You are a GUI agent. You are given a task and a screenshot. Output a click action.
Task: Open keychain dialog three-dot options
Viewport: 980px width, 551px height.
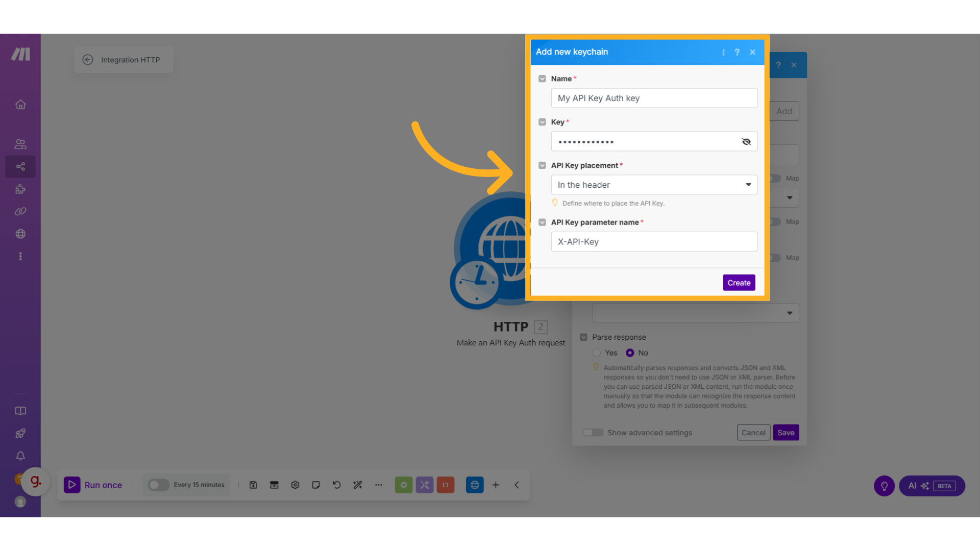coord(723,52)
